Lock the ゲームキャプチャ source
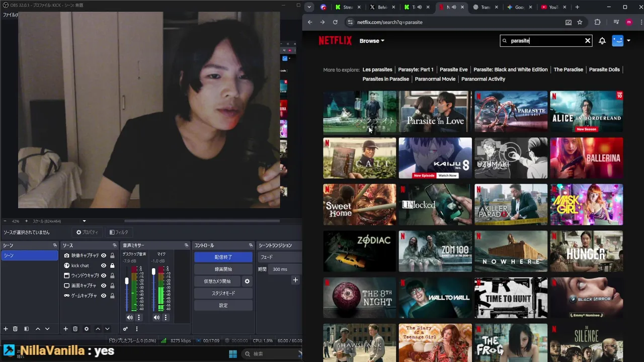644x362 pixels. pyautogui.click(x=112, y=296)
